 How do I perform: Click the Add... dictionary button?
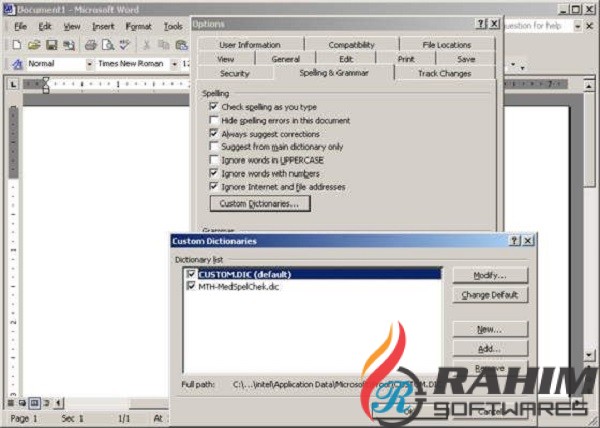490,349
